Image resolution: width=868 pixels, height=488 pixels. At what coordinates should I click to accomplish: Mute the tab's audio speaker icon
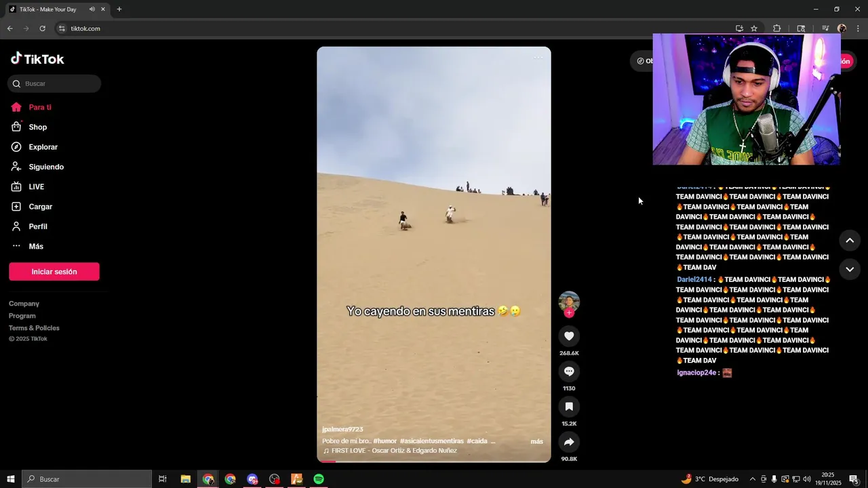pyautogui.click(x=92, y=9)
